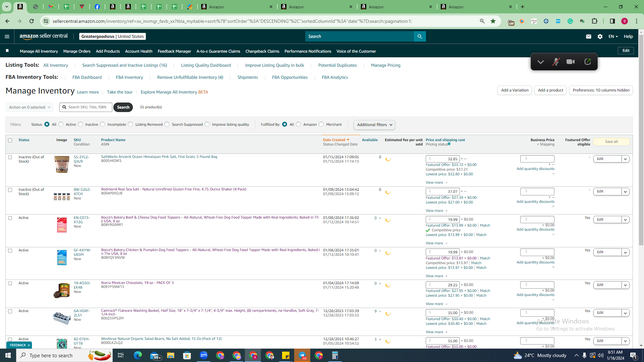Open the Action on 0 selected dropdown
Viewport: 644px width, 362px height.
point(30,107)
